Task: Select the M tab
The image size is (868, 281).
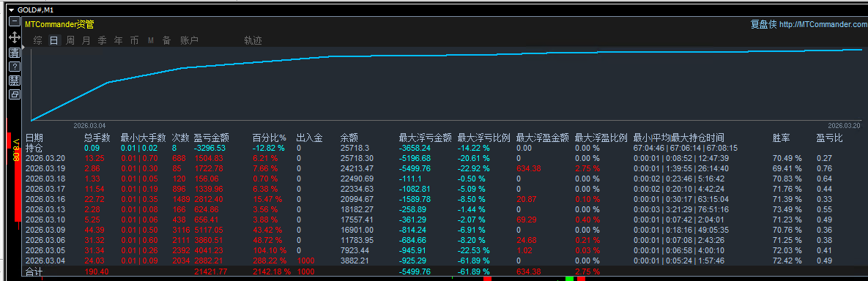Action: click(151, 40)
